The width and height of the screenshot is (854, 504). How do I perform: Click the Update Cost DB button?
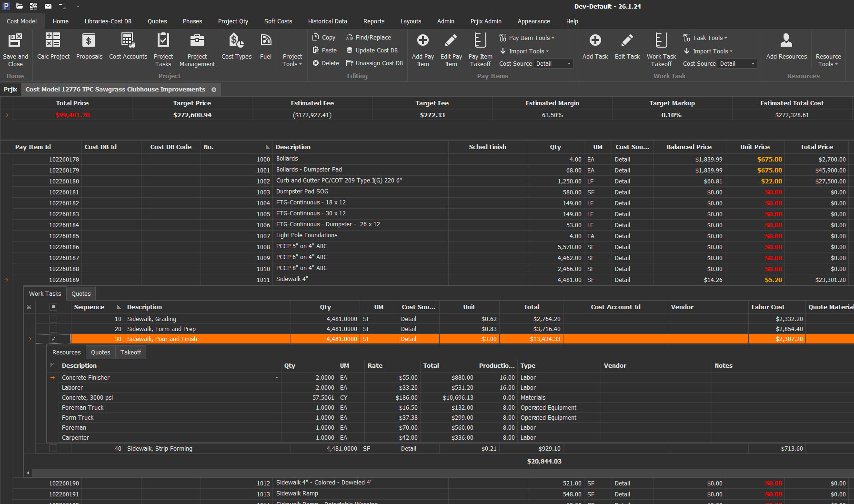376,50
